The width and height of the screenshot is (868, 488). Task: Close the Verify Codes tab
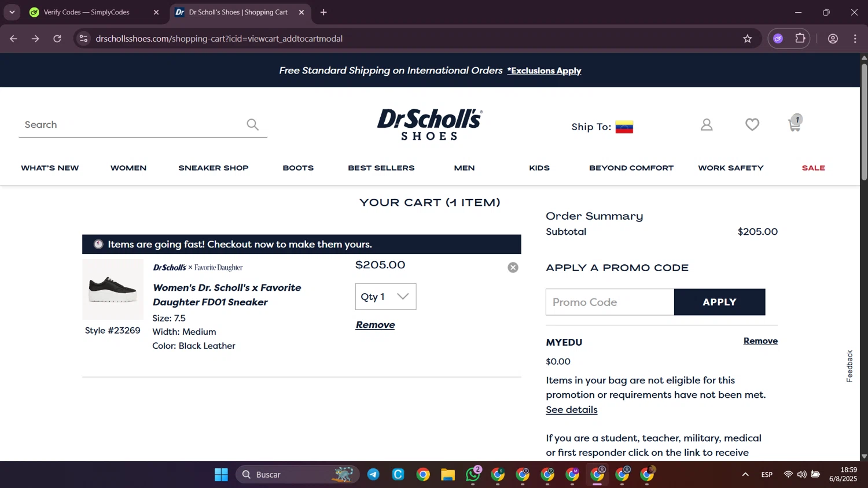tap(156, 12)
